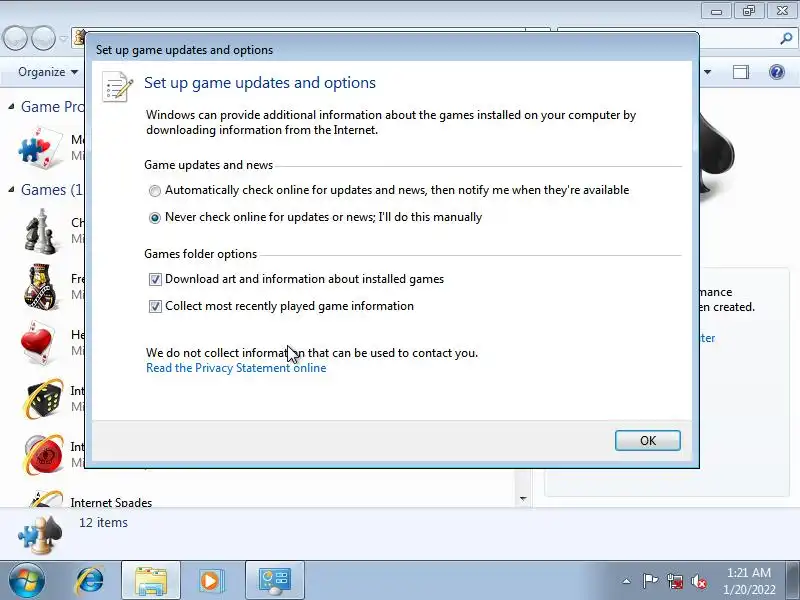
Task: Confirm the dialog with the OK button
Action: 647,440
